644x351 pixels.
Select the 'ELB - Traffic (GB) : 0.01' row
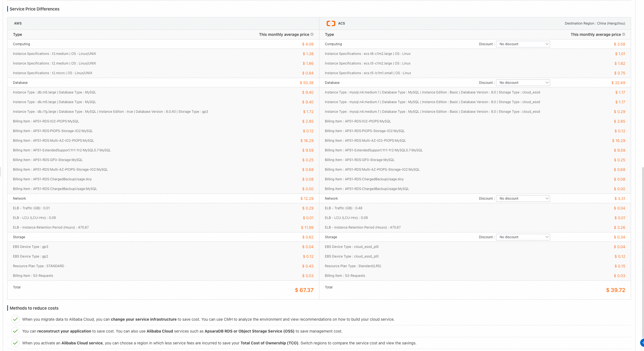(163, 208)
